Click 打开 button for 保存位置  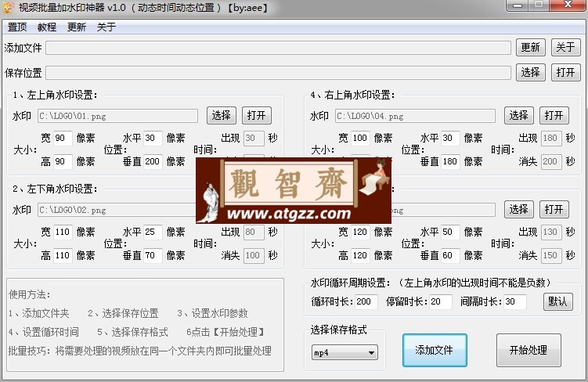[565, 72]
